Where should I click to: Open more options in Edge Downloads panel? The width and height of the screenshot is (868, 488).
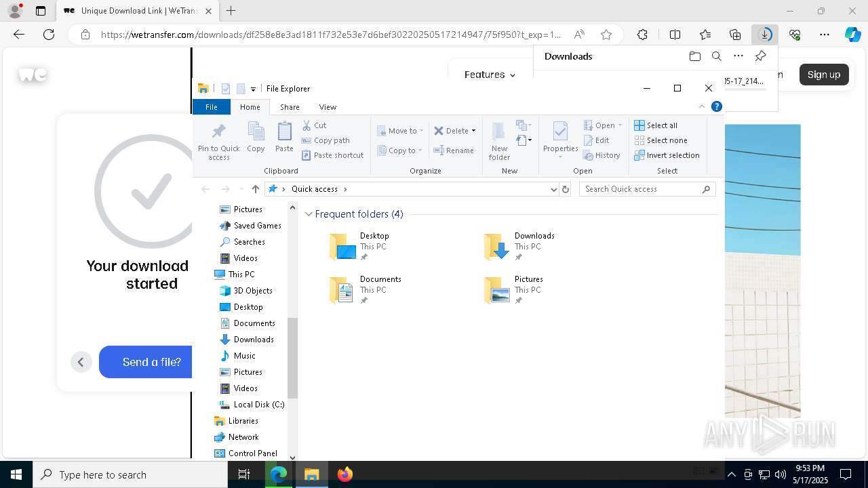pyautogui.click(x=738, y=56)
